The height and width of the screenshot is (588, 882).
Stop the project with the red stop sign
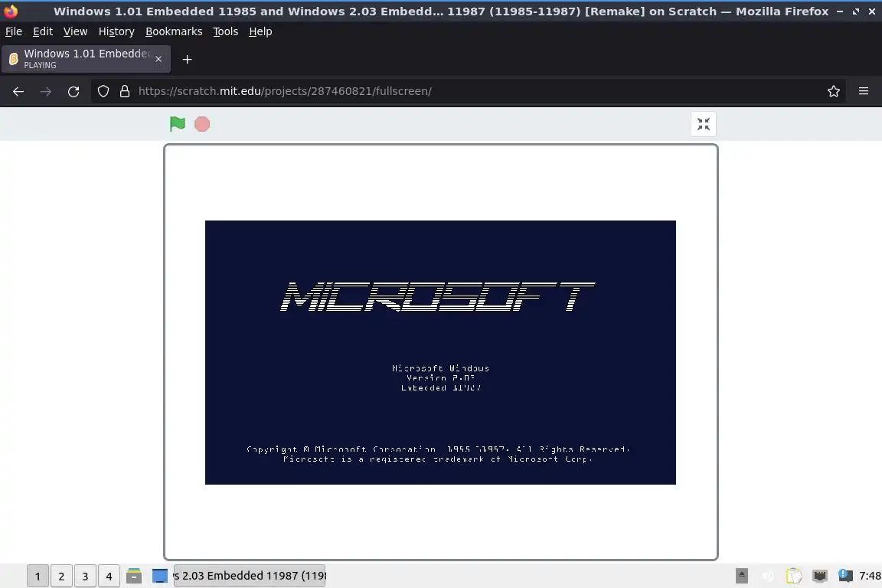tap(202, 124)
